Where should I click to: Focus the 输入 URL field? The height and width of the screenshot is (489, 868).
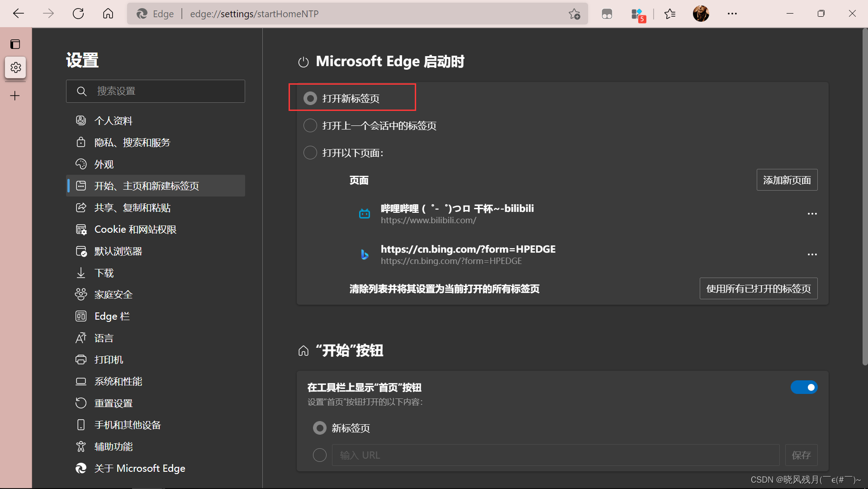coord(555,455)
